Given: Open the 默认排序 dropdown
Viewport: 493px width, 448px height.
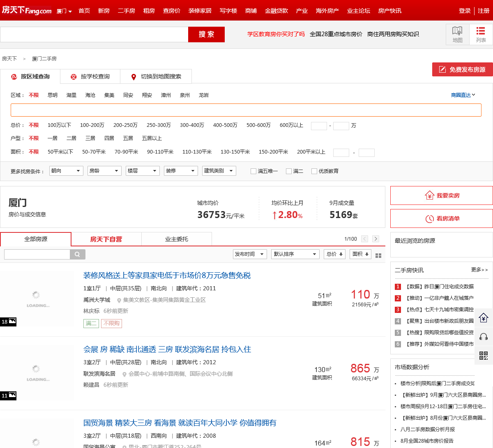Looking at the screenshot, I should [296, 254].
